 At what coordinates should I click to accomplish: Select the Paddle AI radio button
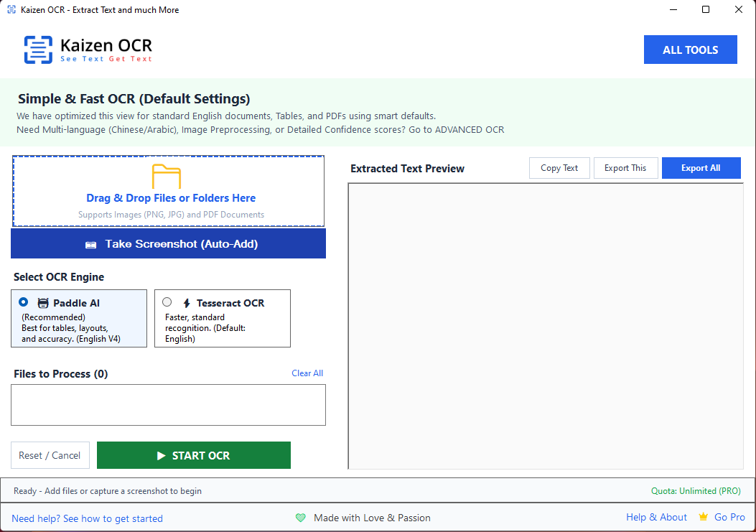(24, 302)
